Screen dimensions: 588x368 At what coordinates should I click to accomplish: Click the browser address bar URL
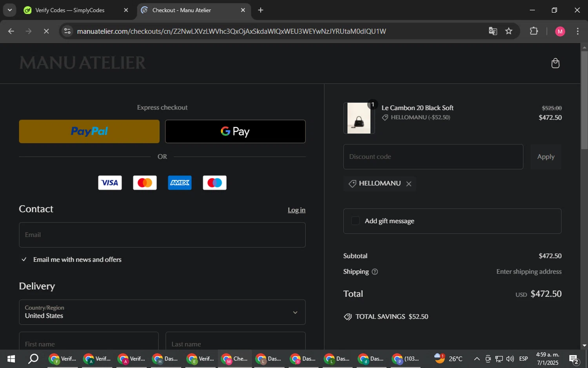point(231,31)
